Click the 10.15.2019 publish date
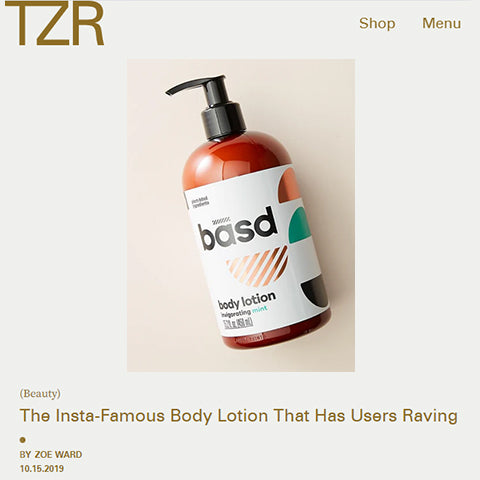480x480 pixels. (x=42, y=469)
